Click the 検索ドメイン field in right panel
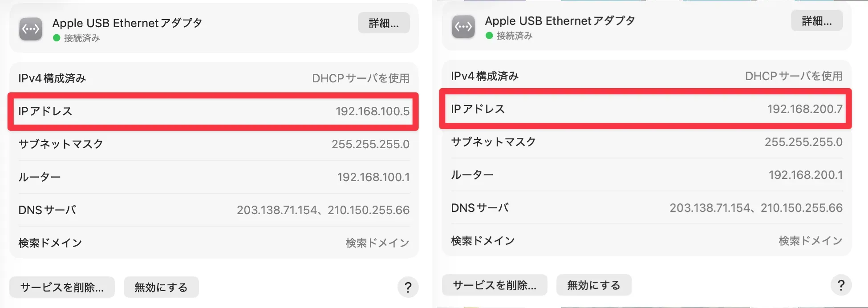The height and width of the screenshot is (308, 868). tap(810, 241)
